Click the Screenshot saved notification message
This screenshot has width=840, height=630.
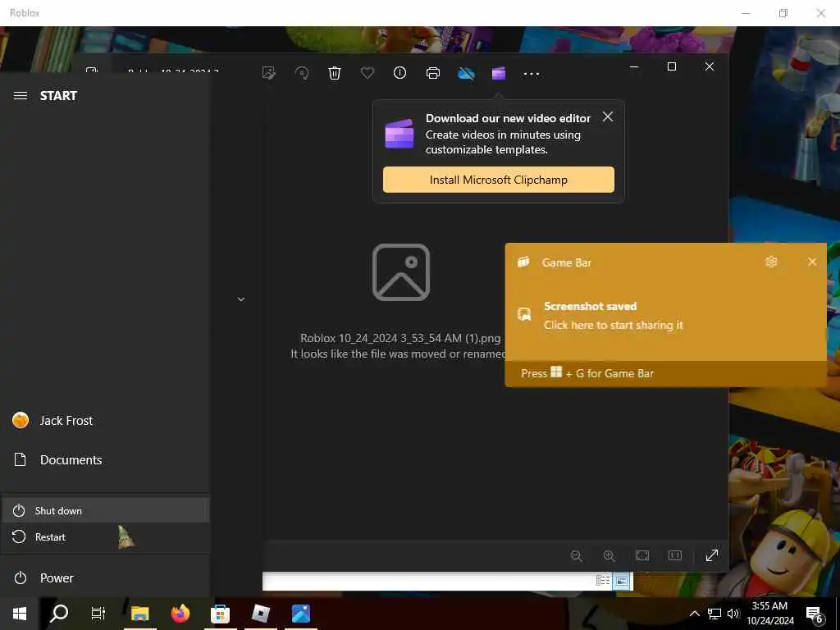(614, 316)
